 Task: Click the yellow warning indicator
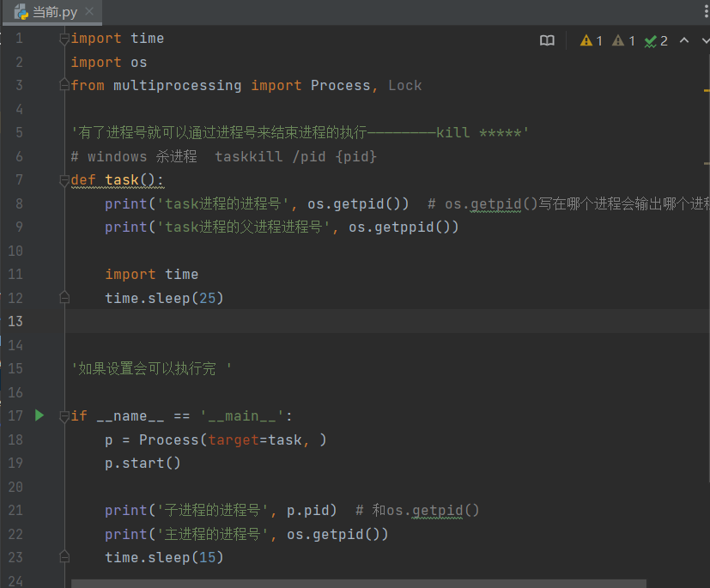[592, 40]
